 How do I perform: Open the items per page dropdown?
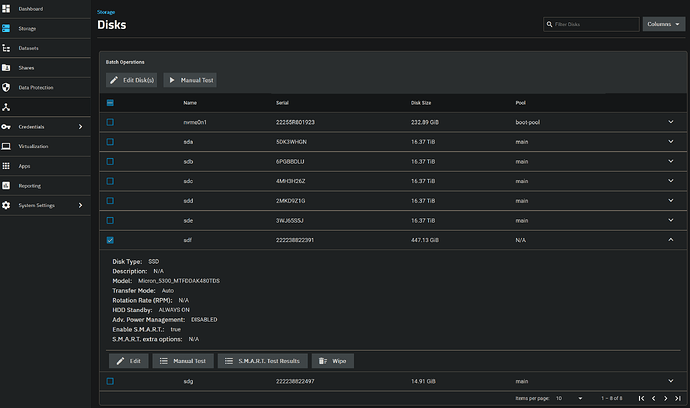pos(569,398)
